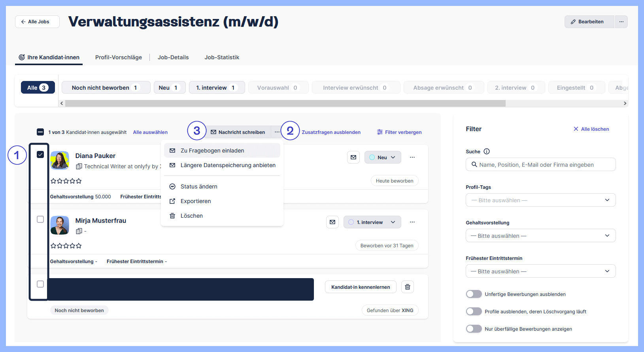644x352 pixels.
Task: Open Diana Pauker's Neu status dropdown
Action: coord(383,157)
